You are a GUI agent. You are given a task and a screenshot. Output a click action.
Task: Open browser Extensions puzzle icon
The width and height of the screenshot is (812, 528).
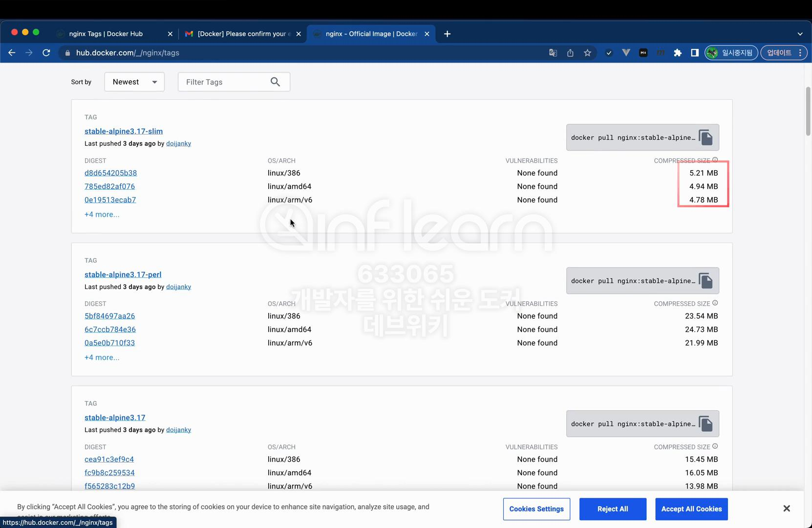point(678,53)
